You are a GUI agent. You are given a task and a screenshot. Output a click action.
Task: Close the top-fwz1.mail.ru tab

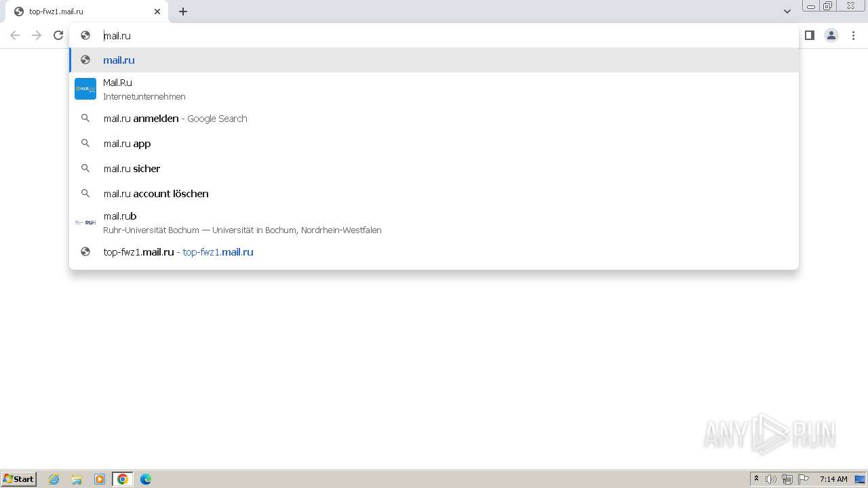pyautogui.click(x=157, y=12)
